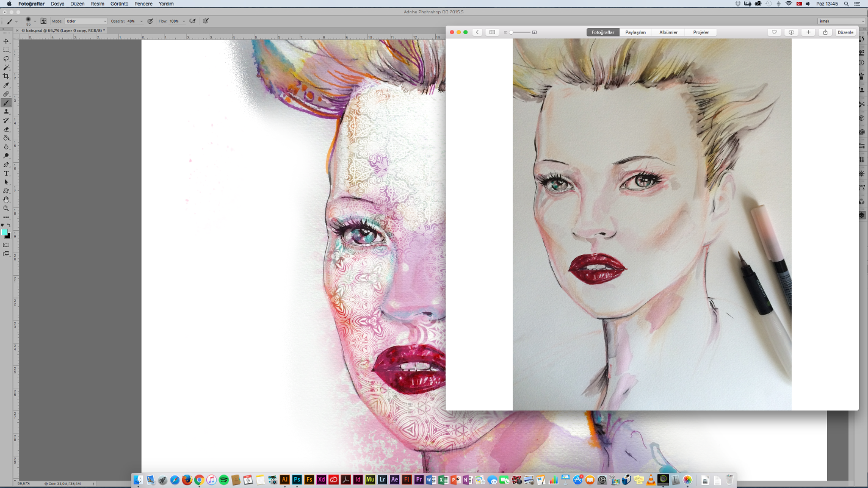The width and height of the screenshot is (868, 488).
Task: Select the Crop tool
Action: [6, 76]
